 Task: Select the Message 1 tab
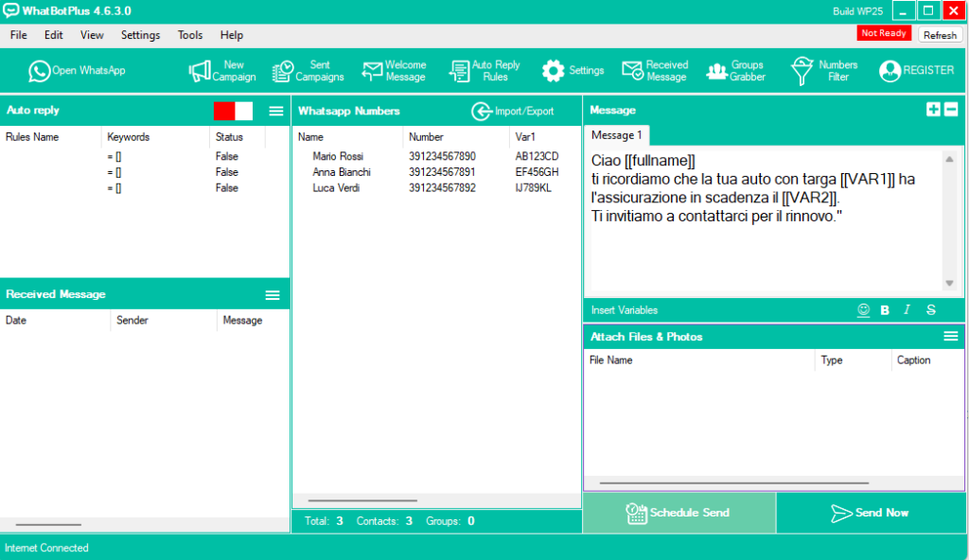pyautogui.click(x=617, y=135)
